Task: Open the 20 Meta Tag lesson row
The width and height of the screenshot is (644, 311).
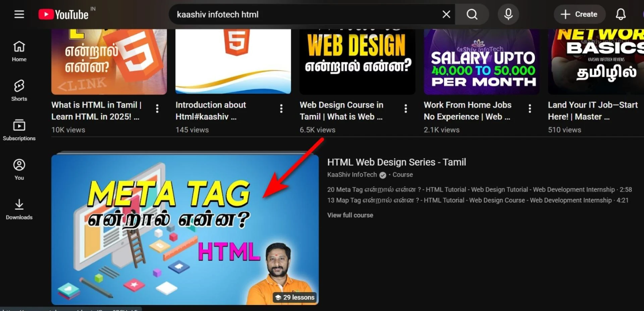Action: coord(480,190)
